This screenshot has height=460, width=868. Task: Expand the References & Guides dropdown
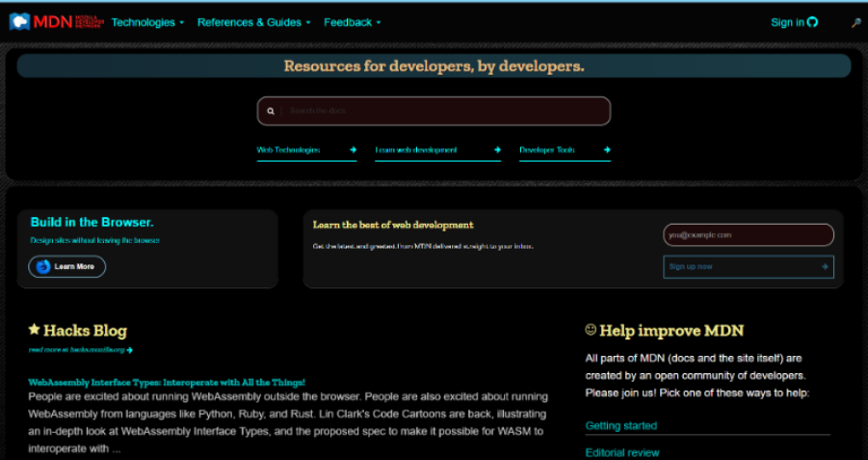point(254,23)
